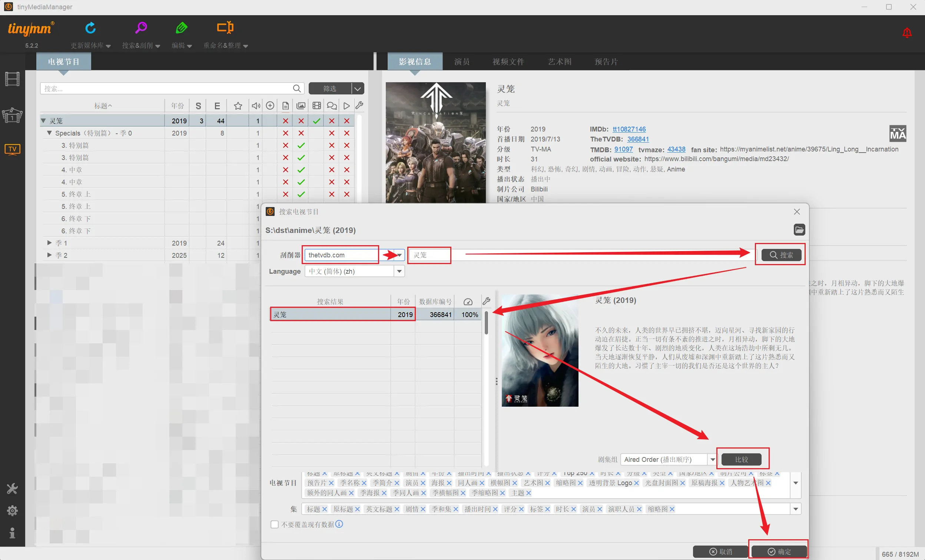Screen dimensions: 925x560
Task: Click the update media library refresh icon
Action: point(90,28)
